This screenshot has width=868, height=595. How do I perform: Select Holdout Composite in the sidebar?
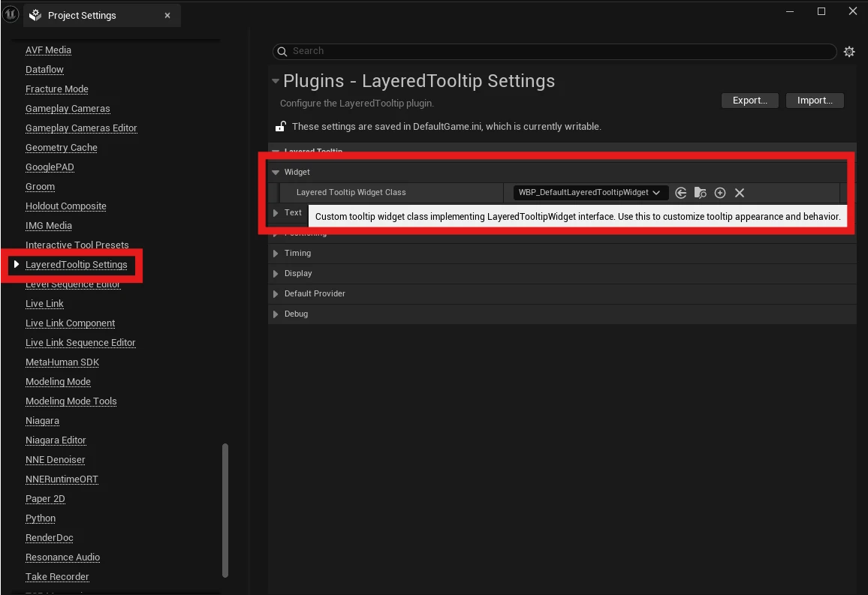pyautogui.click(x=66, y=206)
